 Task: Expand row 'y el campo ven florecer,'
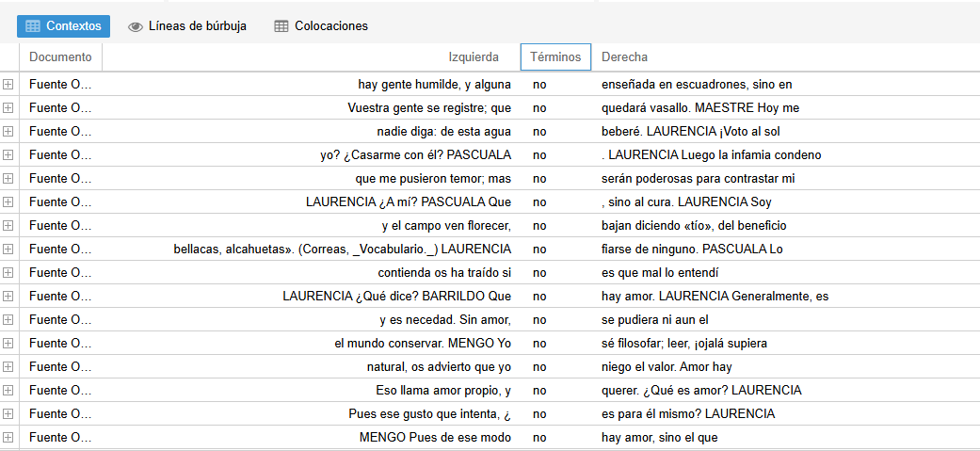[8, 226]
